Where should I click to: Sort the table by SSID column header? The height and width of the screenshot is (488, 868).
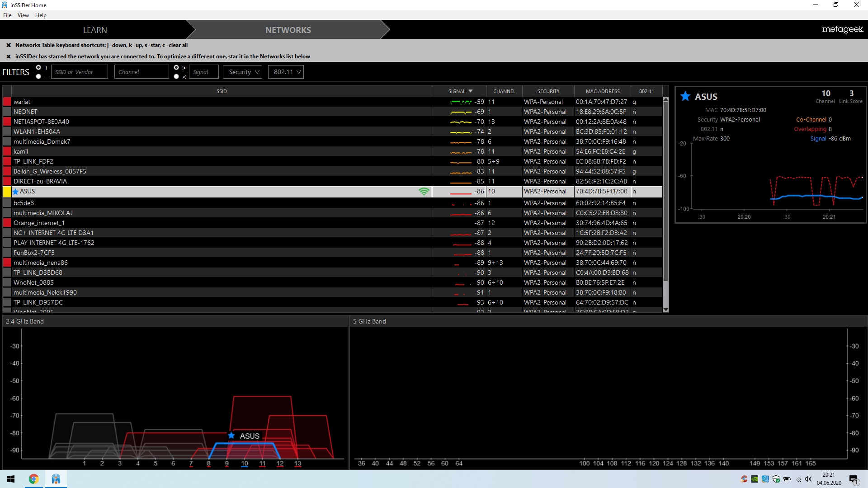click(222, 91)
